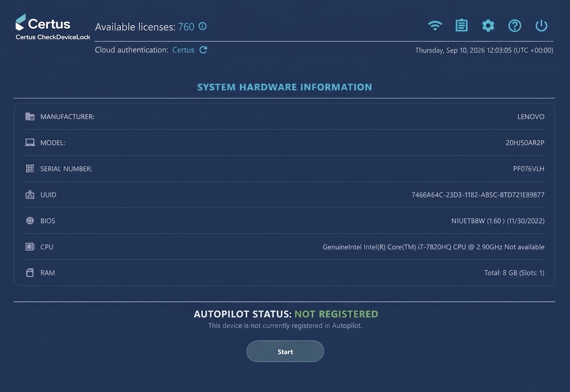Click the RAM memory card icon
Viewport: 570px width, 392px height.
pyautogui.click(x=30, y=273)
